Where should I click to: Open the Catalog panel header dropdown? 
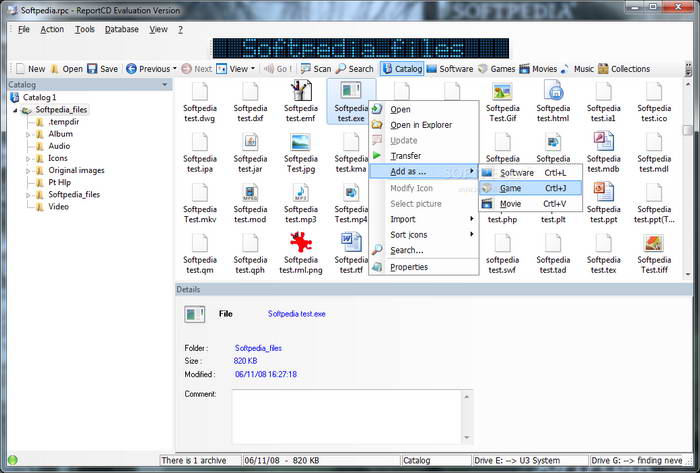point(164,84)
